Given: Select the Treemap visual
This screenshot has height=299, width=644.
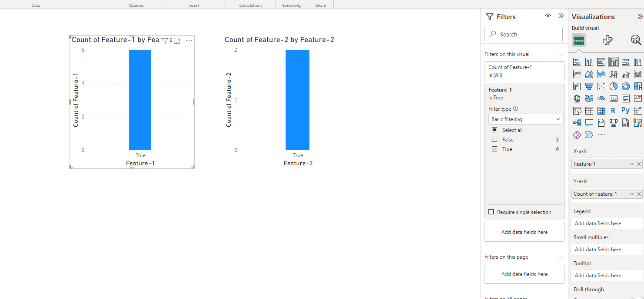Looking at the screenshot, I should pyautogui.click(x=638, y=86).
